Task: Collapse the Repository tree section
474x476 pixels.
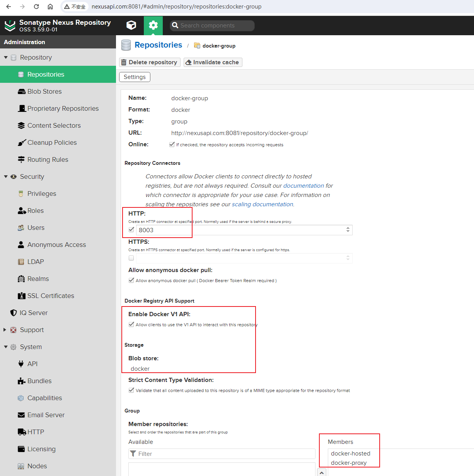Action: click(x=6, y=57)
